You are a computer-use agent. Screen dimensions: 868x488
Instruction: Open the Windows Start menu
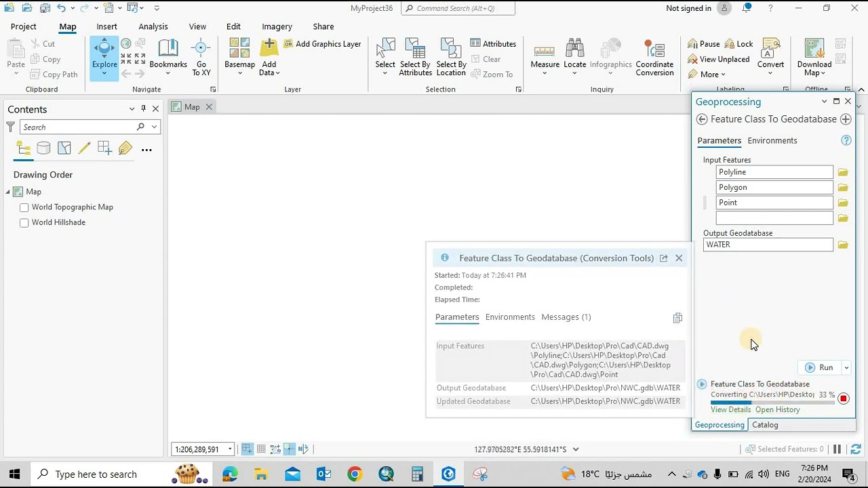click(15, 474)
